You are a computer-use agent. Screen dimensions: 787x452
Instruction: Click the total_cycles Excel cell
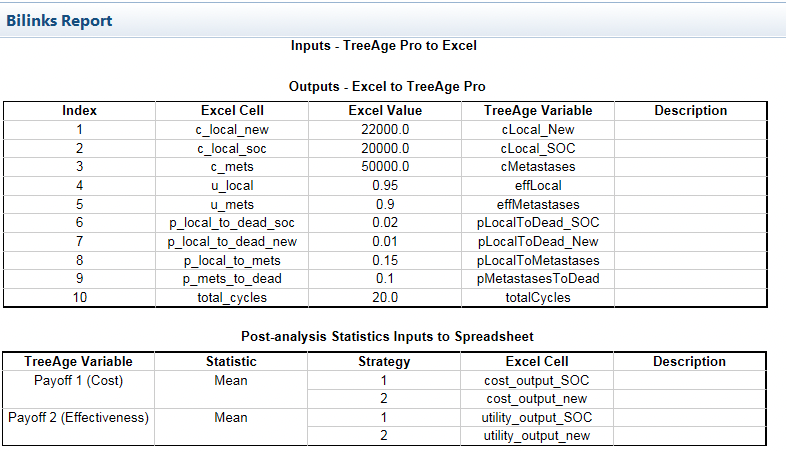pos(232,297)
